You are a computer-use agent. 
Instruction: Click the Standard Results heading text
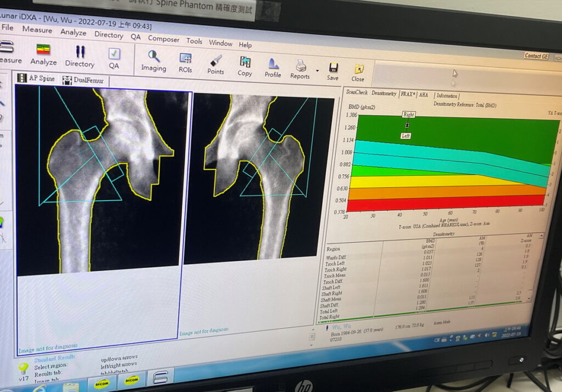point(54,359)
